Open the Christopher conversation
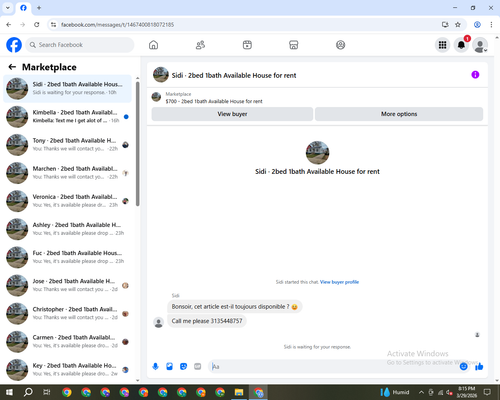 pos(67,313)
